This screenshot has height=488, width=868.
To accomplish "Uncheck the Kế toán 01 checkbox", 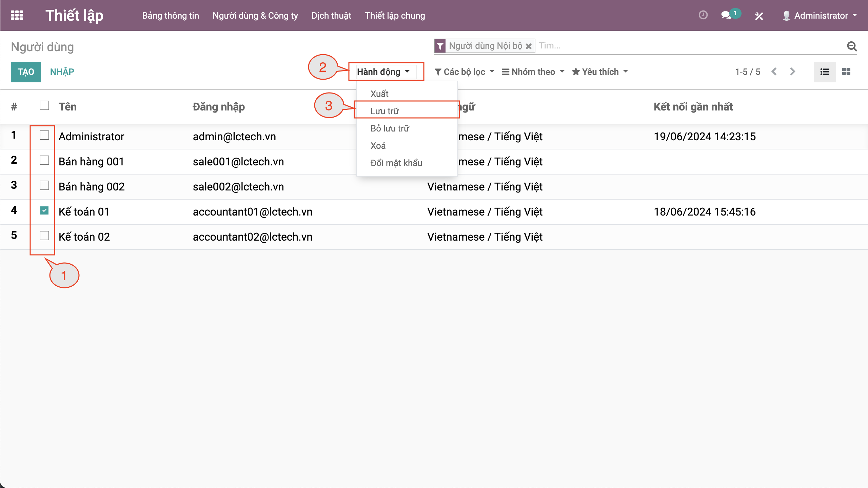I will point(44,211).
